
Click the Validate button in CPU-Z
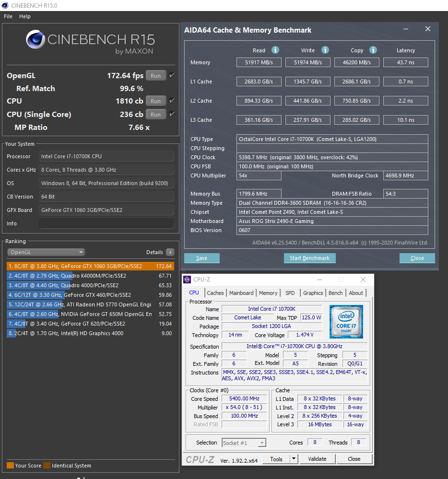(x=317, y=459)
